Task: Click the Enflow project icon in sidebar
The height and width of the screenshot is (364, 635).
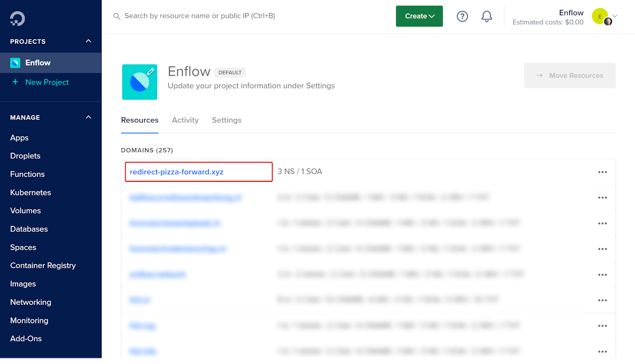Action: coord(15,63)
